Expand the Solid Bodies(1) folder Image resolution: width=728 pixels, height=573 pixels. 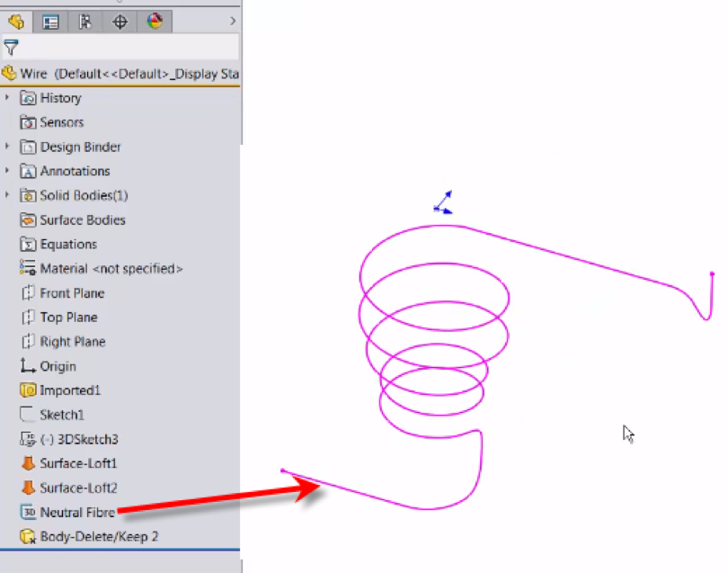7,195
